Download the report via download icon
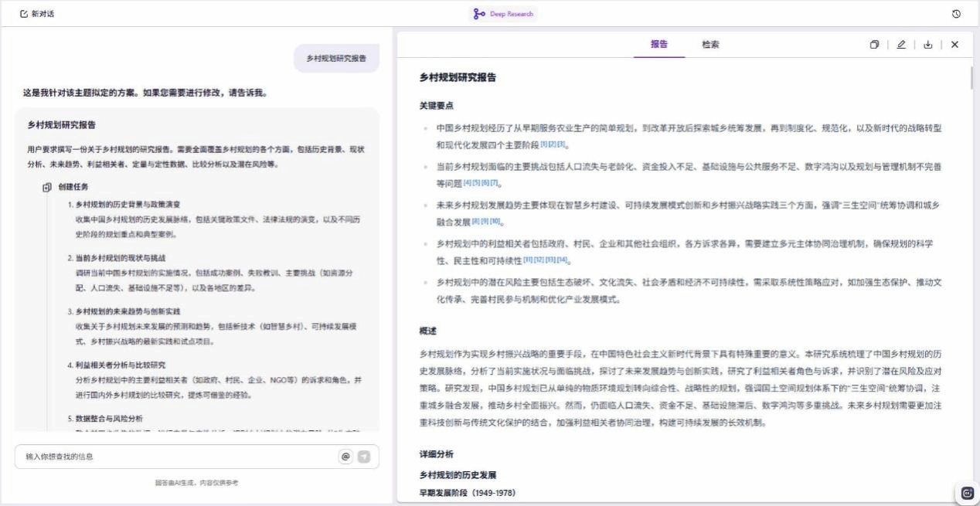This screenshot has height=506, width=980. [928, 45]
